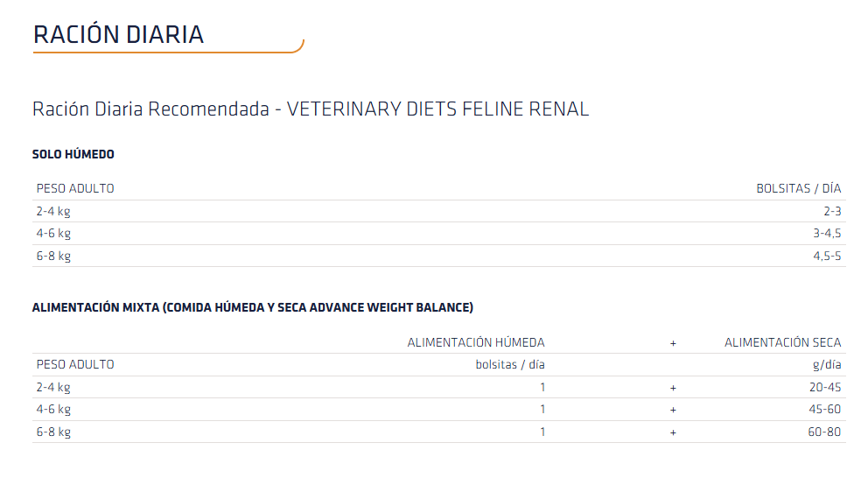The image size is (868, 499).
Task: Click the plus sign in mixed table header row
Action: tap(673, 343)
